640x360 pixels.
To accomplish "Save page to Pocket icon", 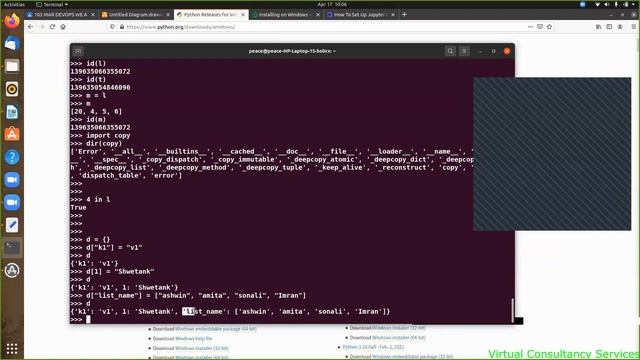I will (x=540, y=27).
